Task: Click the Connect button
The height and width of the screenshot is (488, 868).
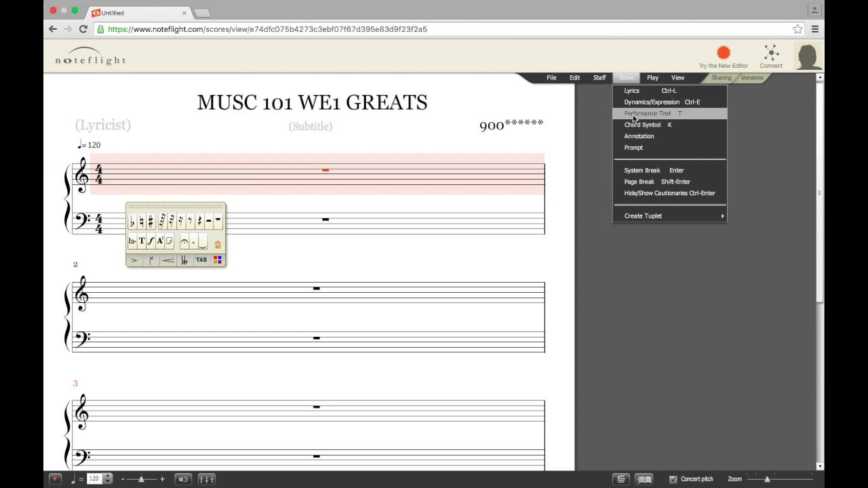Action: pyautogui.click(x=771, y=57)
